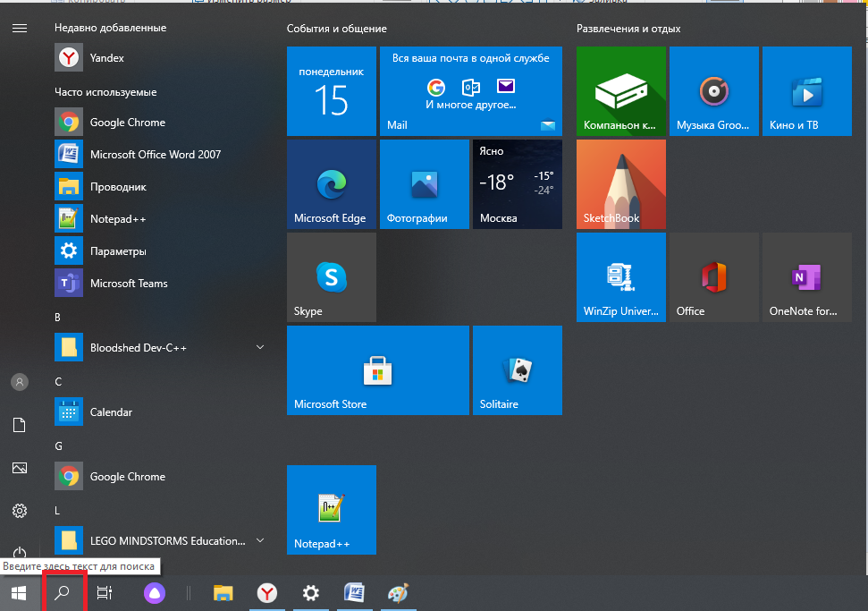
Task: Open the WinZip Universal tile
Action: pos(621,277)
